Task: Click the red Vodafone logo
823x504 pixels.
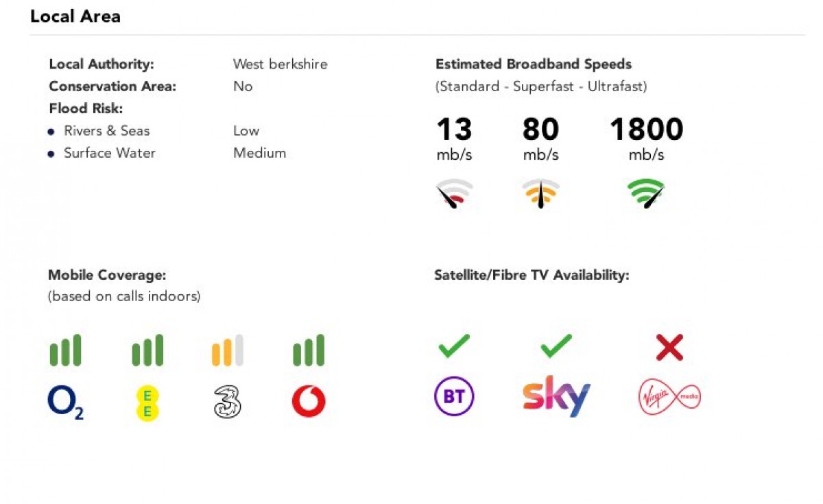Action: pyautogui.click(x=309, y=402)
